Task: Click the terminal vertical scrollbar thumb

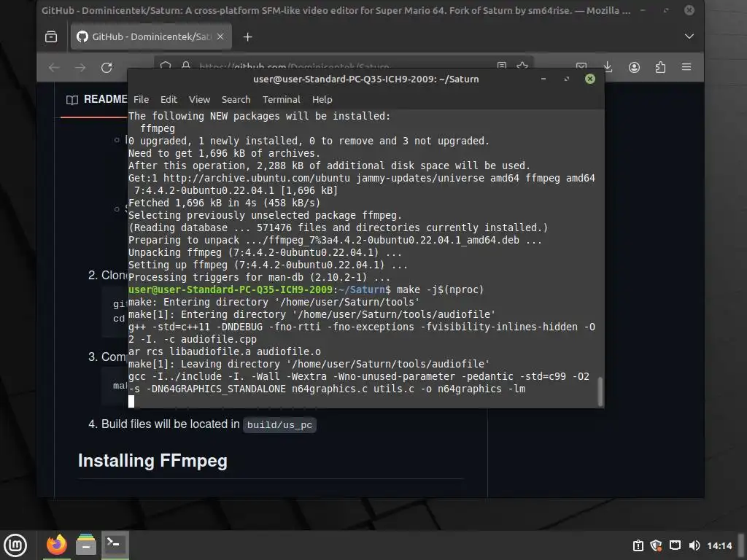Action: click(600, 391)
